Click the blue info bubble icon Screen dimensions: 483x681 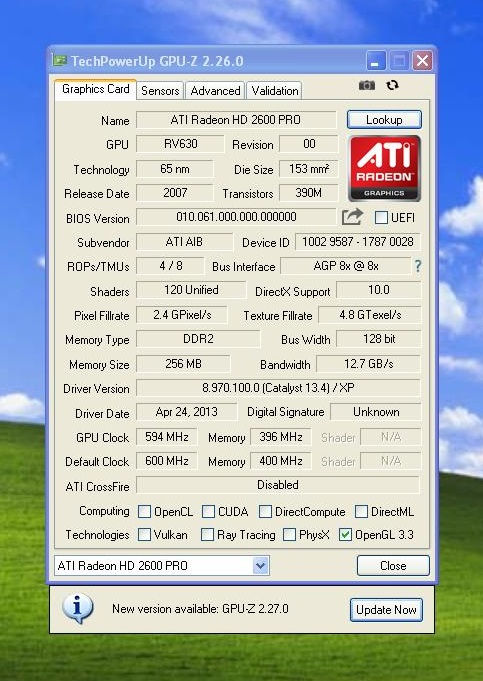tap(77, 608)
